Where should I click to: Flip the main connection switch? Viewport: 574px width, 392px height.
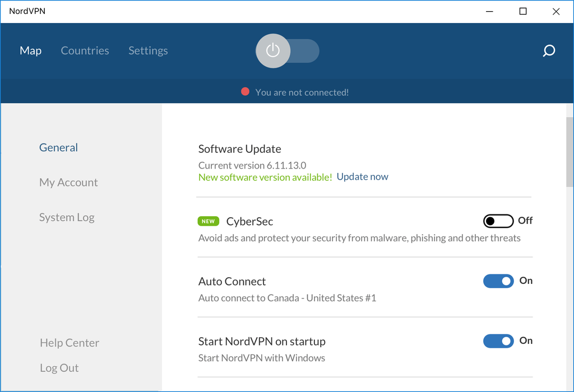287,50
